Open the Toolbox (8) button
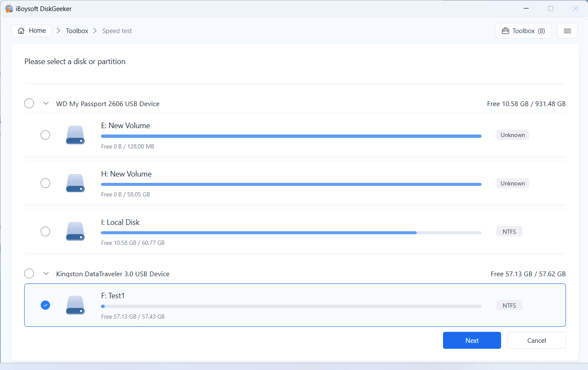The width and height of the screenshot is (588, 370). pos(524,31)
